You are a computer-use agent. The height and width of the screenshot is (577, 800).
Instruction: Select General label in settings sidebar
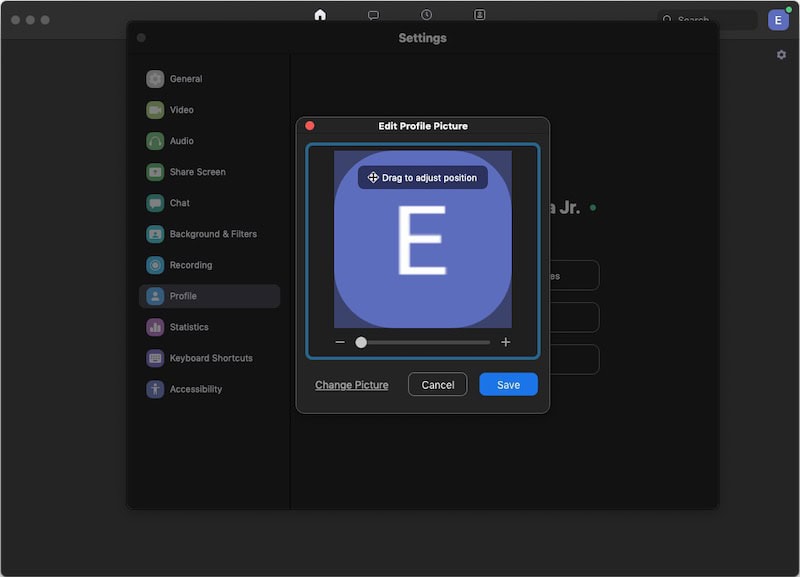(x=186, y=79)
